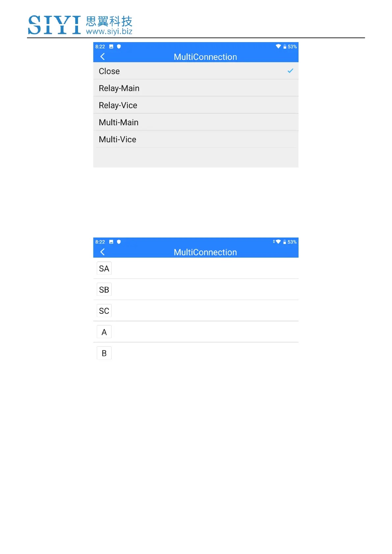The image size is (392, 554).
Task: Choose the Relay-Vice option
Action: [118, 105]
